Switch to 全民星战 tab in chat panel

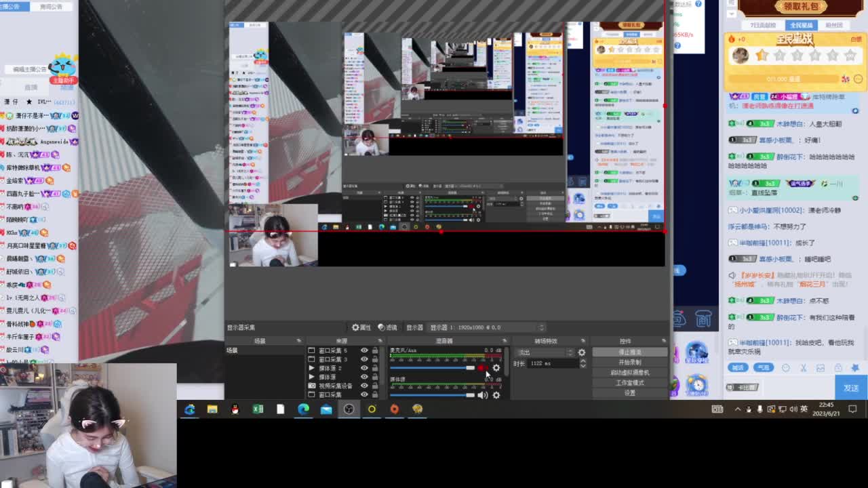[801, 25]
